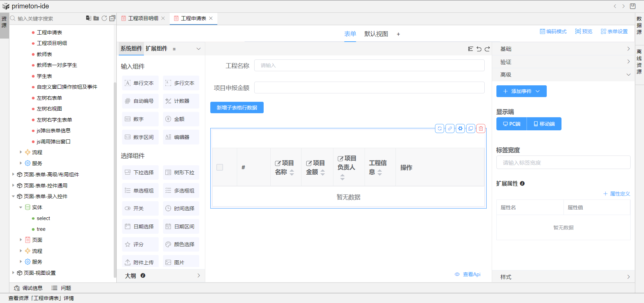Image resolution: width=644 pixels, height=303 pixels.
Task: Click the red trash delete icon above subtable
Action: click(481, 128)
